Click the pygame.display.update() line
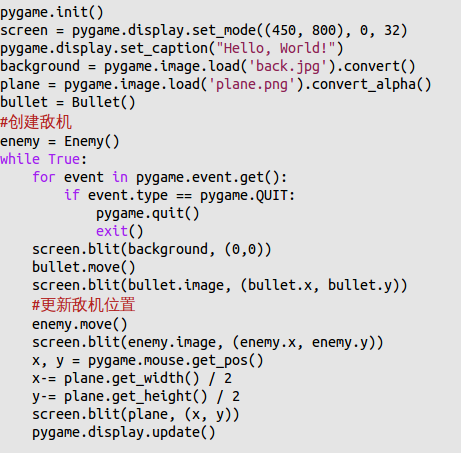This screenshot has height=453, width=461. (x=124, y=433)
